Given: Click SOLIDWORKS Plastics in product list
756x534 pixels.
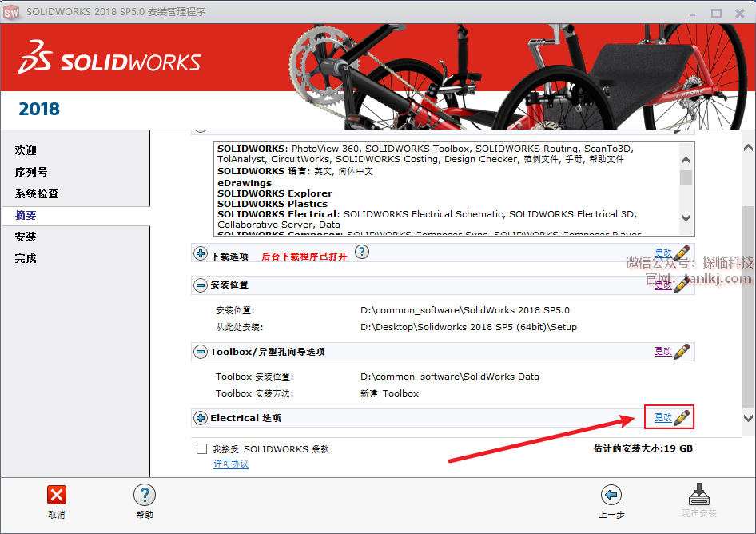Looking at the screenshot, I should [273, 204].
